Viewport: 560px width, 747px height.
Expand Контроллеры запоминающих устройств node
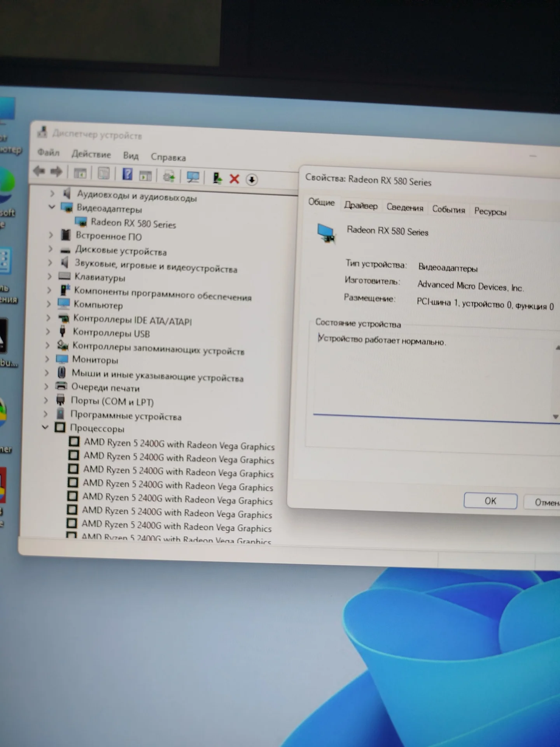point(47,345)
